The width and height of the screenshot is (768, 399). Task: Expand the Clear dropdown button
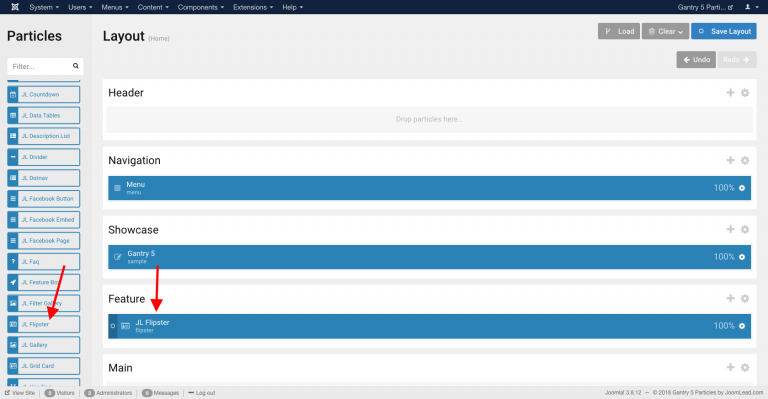pyautogui.click(x=665, y=31)
